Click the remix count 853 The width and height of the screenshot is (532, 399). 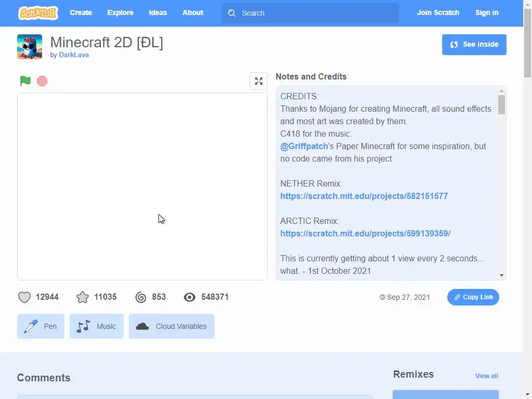pos(159,297)
